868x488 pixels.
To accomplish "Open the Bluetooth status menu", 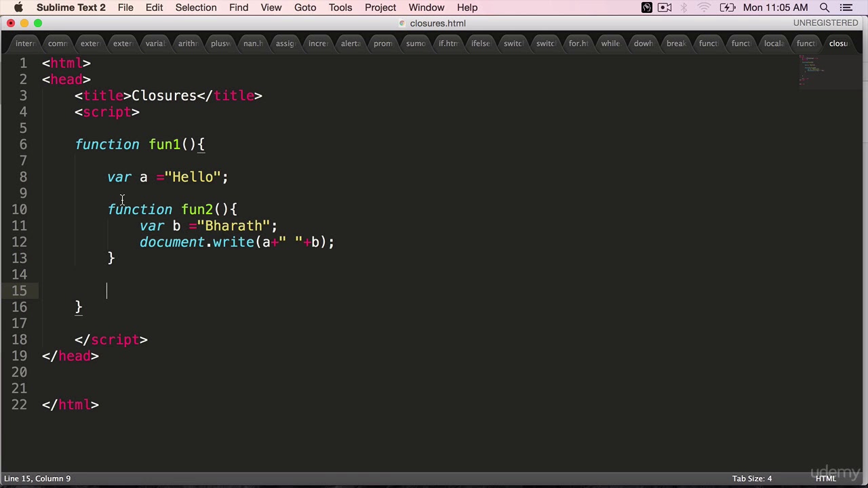I will point(684,7).
